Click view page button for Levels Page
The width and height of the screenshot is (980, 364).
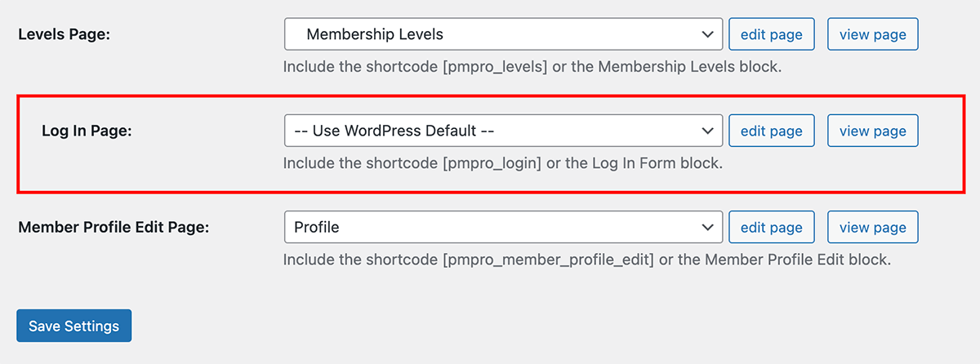point(872,34)
